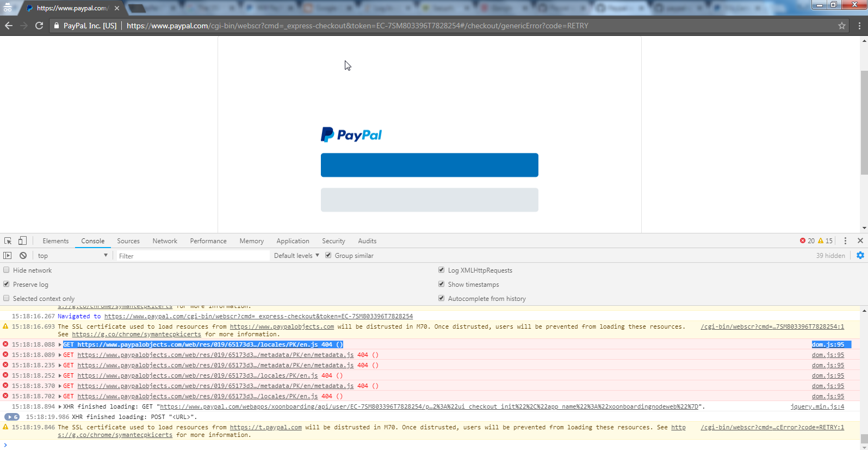Click the browser forward arrow
This screenshot has width=868, height=450.
pos(24,26)
